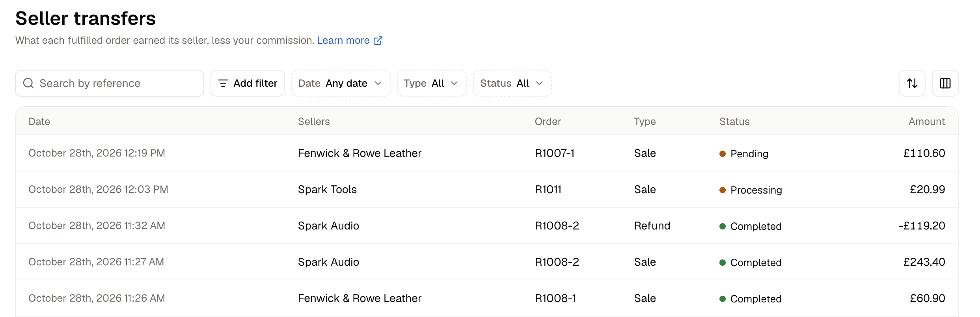This screenshot has height=317, width=980.
Task: Focus the Search by reference field
Action: [x=110, y=83]
